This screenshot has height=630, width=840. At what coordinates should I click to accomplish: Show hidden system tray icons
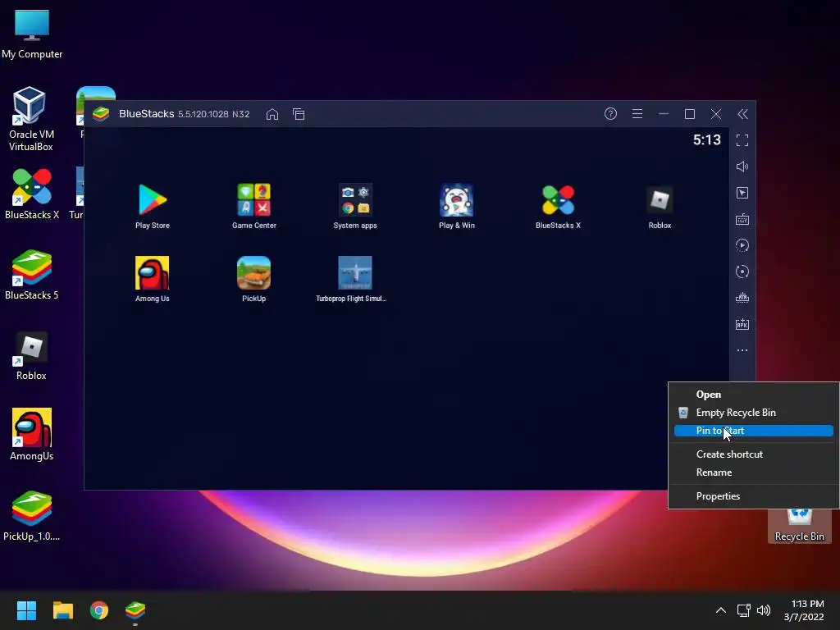click(721, 610)
